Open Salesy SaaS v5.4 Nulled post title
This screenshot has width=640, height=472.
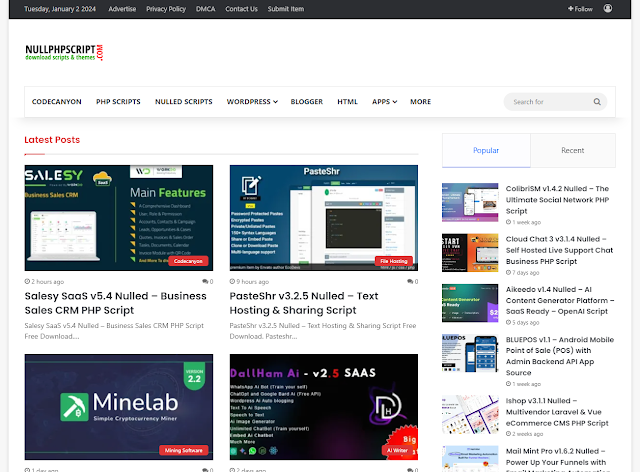tap(116, 303)
